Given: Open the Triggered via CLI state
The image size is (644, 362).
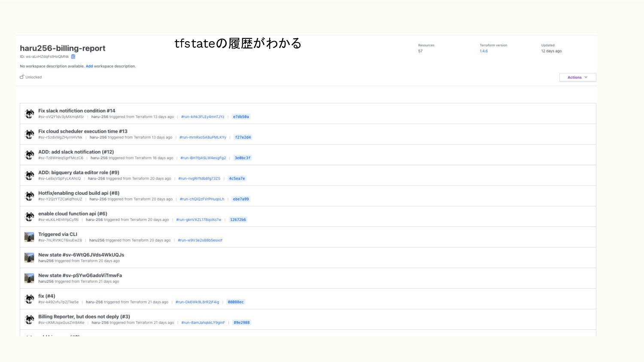Looking at the screenshot, I should [x=58, y=234].
